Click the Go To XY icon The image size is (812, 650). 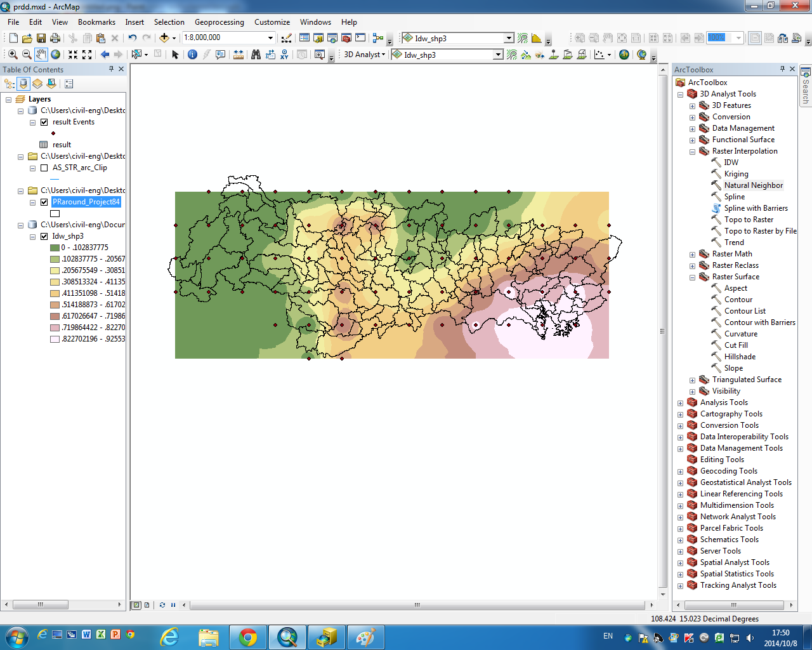(x=284, y=55)
